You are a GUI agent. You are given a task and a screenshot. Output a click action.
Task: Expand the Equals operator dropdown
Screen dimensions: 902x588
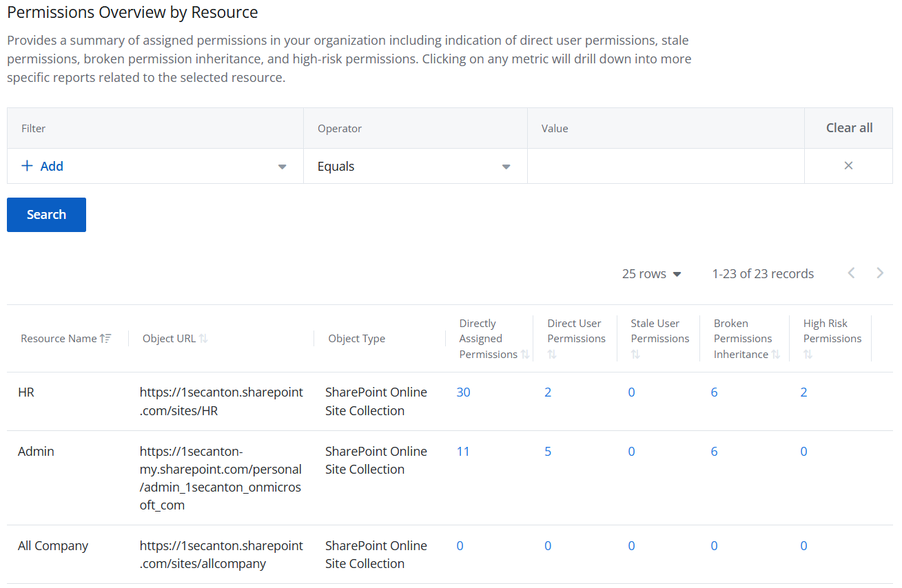coord(506,167)
